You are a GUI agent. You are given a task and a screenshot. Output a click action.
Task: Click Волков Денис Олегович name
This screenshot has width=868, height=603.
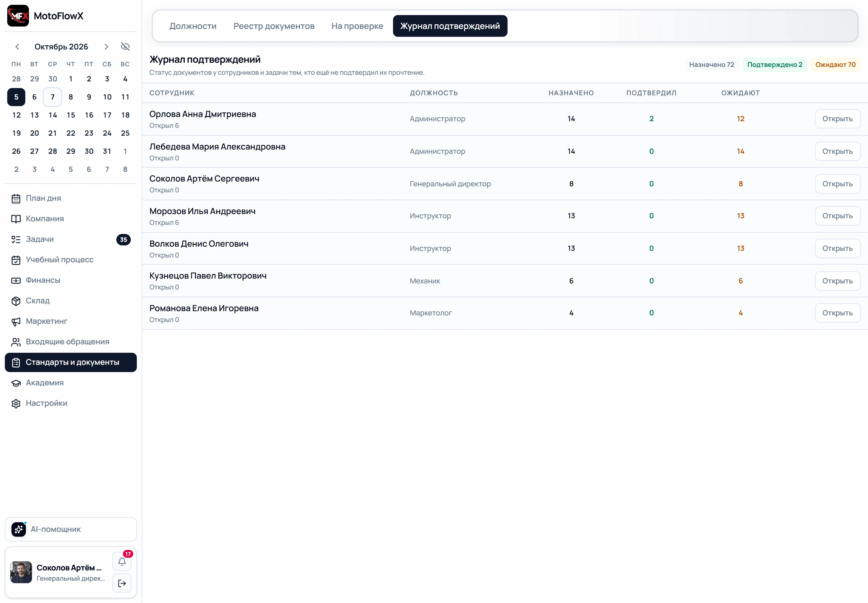199,244
